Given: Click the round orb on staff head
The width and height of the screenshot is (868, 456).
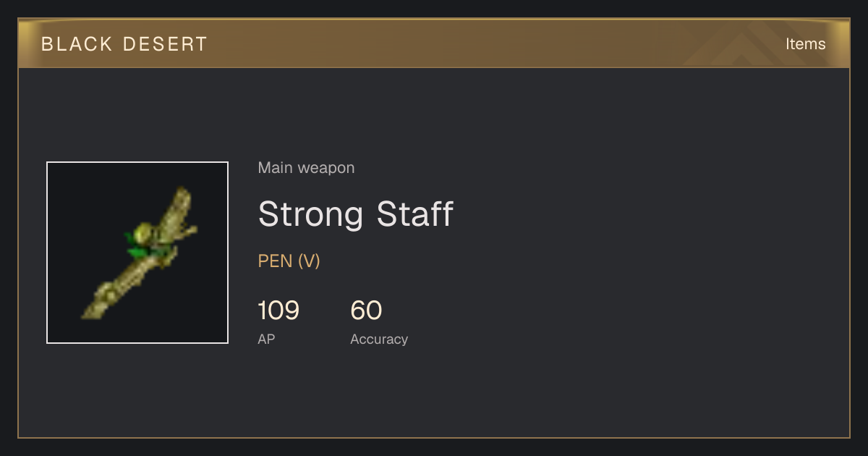Looking at the screenshot, I should pos(144,232).
